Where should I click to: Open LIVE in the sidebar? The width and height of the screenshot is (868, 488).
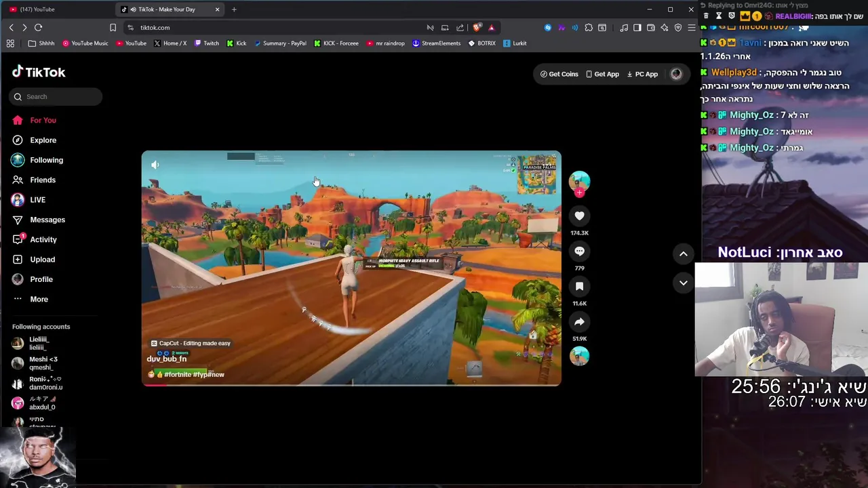coord(37,200)
